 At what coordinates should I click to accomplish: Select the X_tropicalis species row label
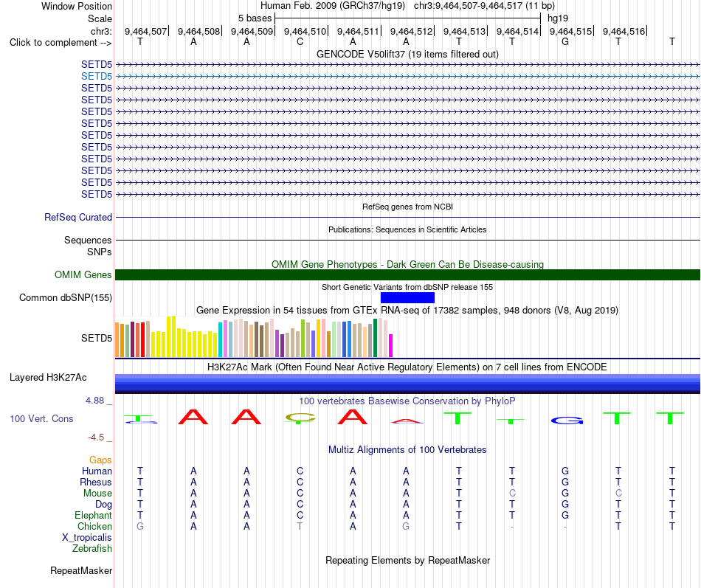tap(87, 538)
